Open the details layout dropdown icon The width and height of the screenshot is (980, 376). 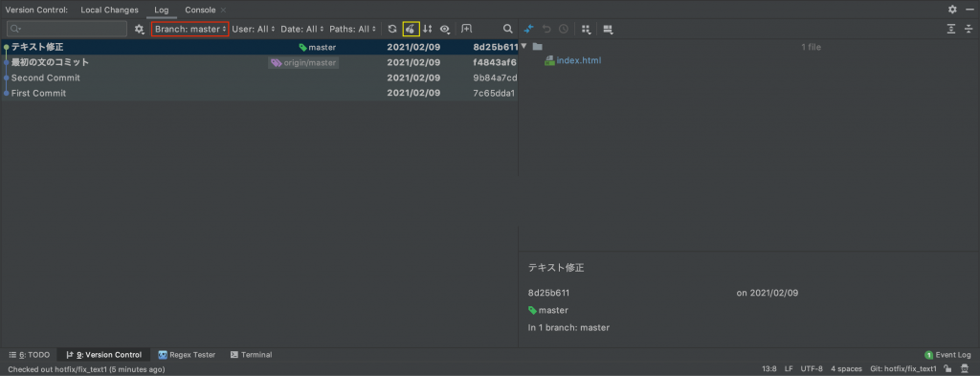coord(608,29)
